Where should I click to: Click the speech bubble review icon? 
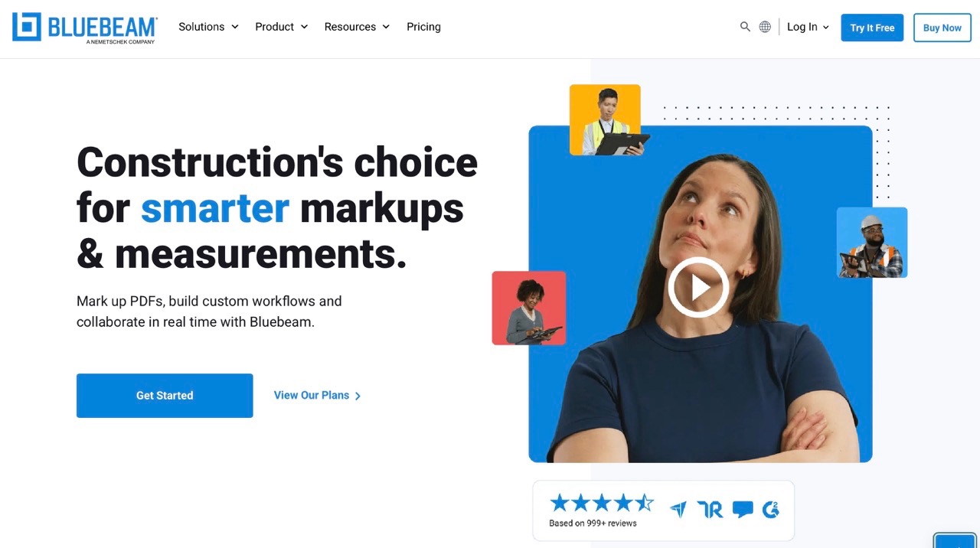click(743, 510)
